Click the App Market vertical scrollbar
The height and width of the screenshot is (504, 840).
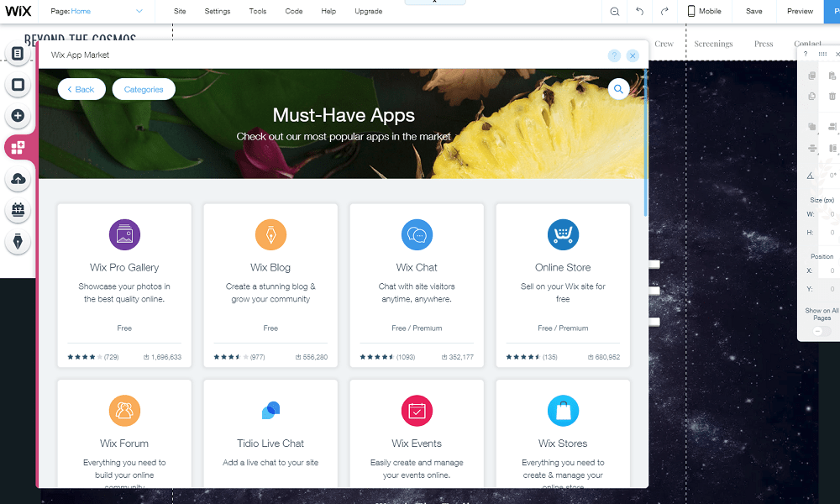click(x=645, y=144)
